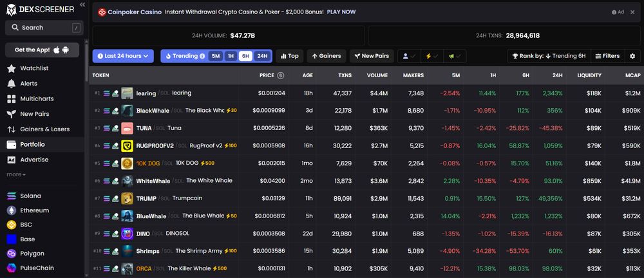Close the Coinpoker ad banner
Image resolution: width=644 pixels, height=278 pixels.
(x=632, y=12)
